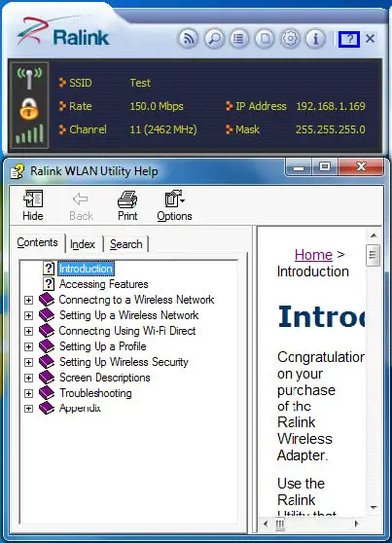Viewport: 392px width, 543px height.
Task: Switch to the Search tab
Action: [x=126, y=244]
